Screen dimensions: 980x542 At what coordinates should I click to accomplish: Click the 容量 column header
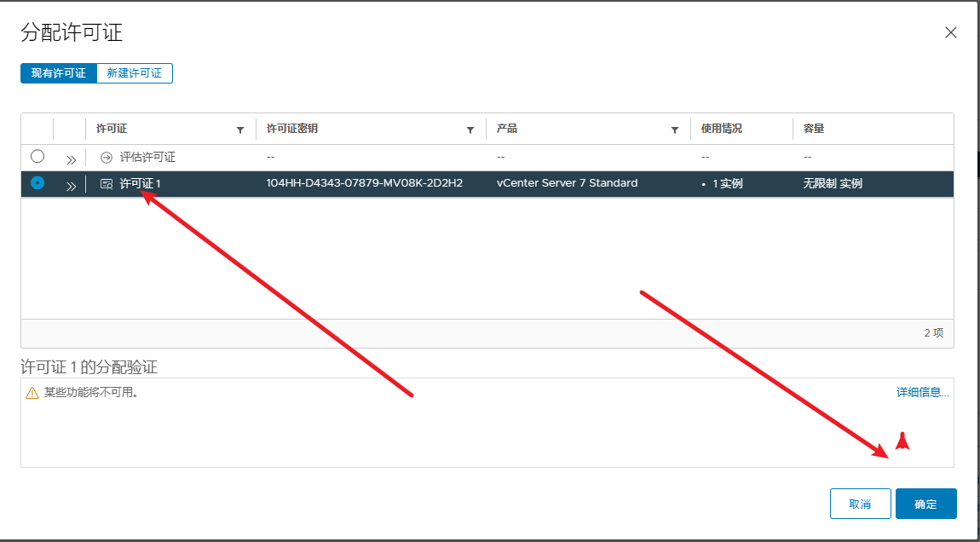813,129
